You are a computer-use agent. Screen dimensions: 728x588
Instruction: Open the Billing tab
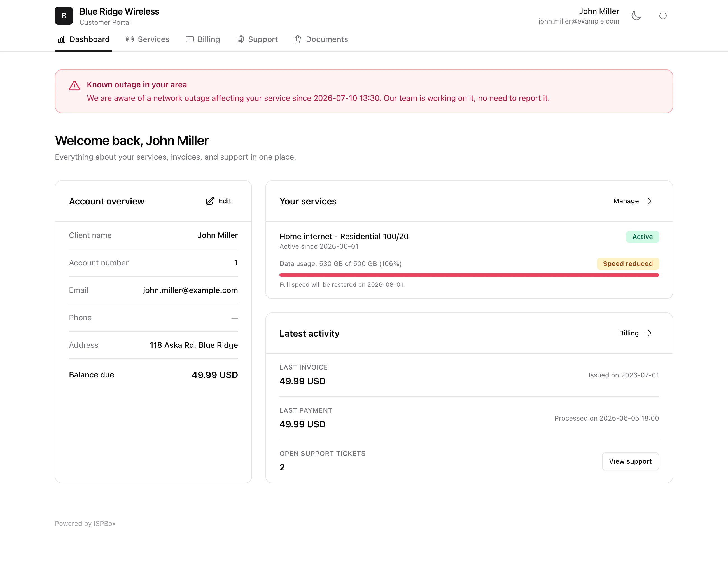tap(203, 39)
